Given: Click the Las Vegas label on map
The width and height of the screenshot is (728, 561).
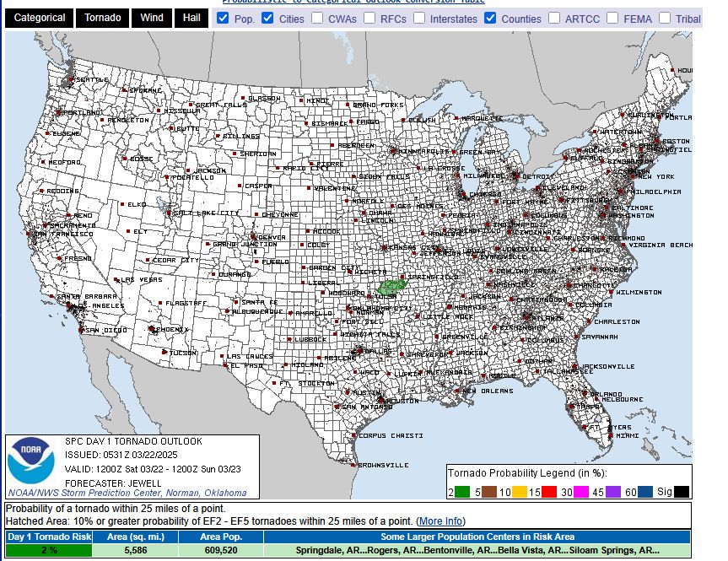Looking at the screenshot, I should [x=142, y=279].
